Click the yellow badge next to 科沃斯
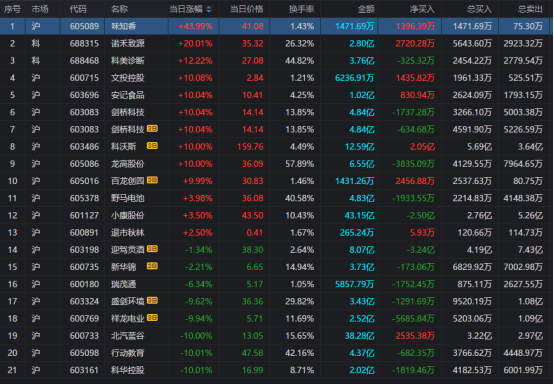The height and width of the screenshot is (384, 554). (152, 146)
